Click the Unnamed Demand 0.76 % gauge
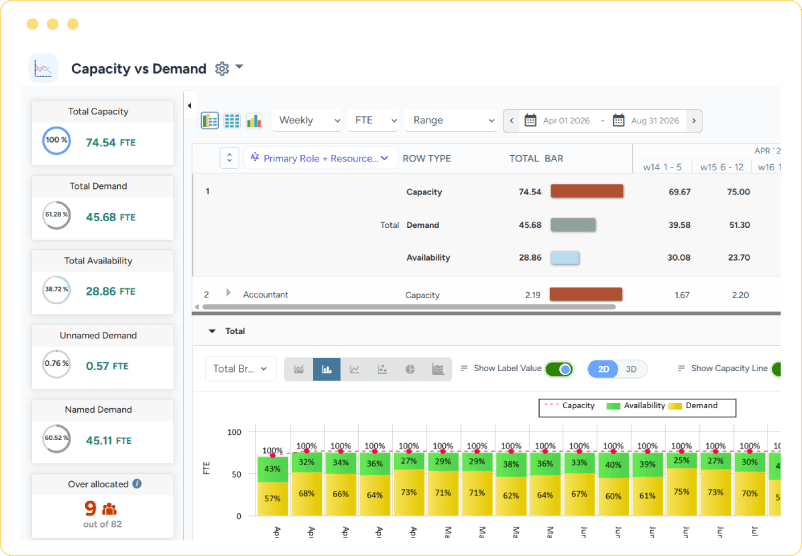Screen dimensions: 802x556 pos(56,364)
